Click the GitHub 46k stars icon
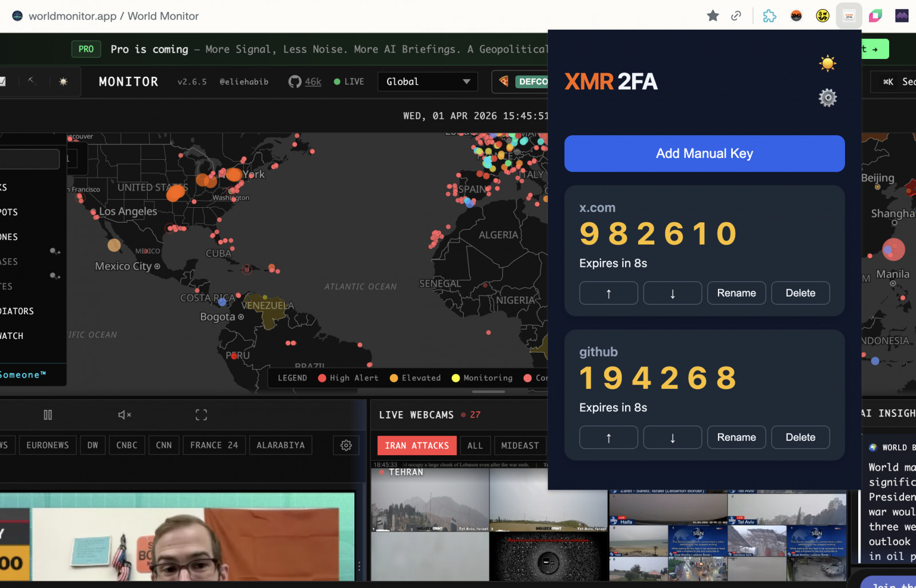The height and width of the screenshot is (588, 916). (295, 82)
